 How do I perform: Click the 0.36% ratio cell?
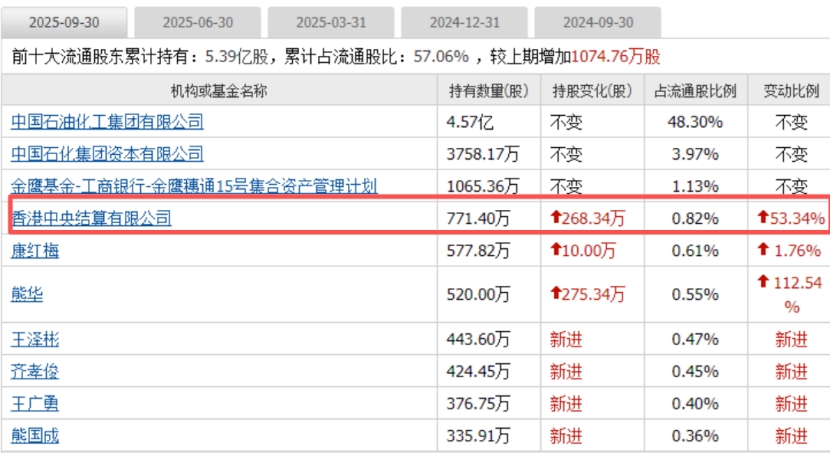695,436
